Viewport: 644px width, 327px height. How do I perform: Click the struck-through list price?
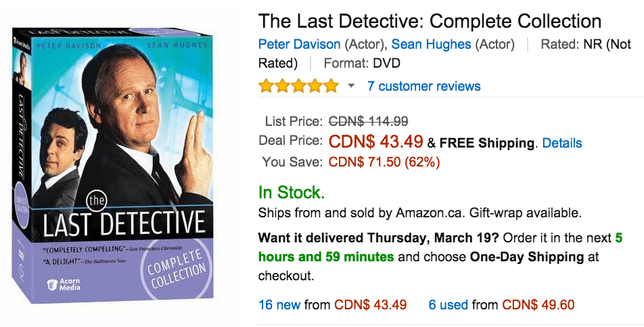(x=368, y=122)
